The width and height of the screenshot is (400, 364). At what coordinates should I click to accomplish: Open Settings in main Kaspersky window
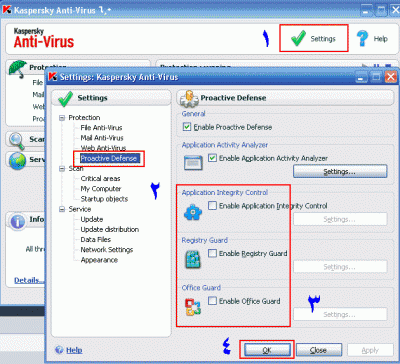[x=314, y=39]
